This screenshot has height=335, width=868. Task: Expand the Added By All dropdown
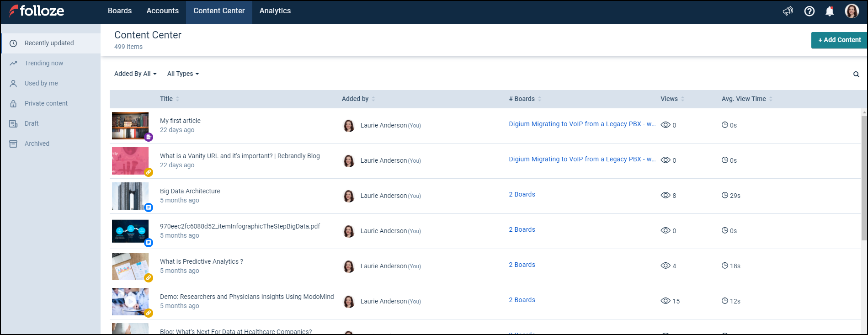[x=135, y=74]
